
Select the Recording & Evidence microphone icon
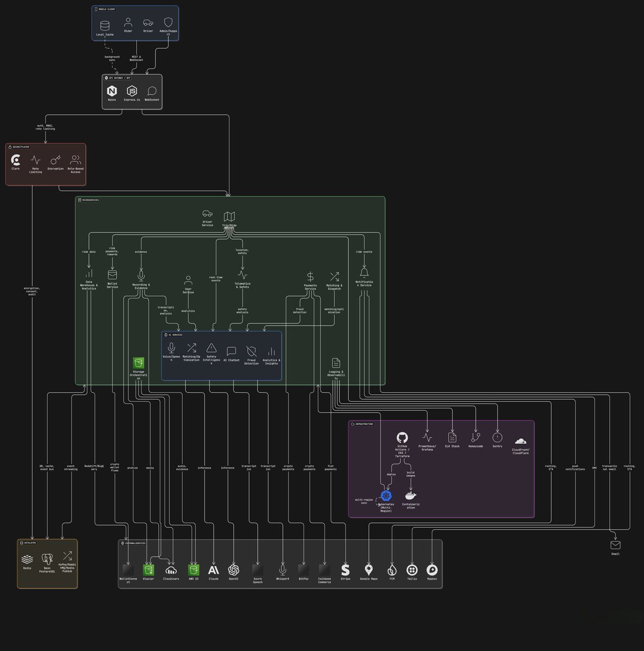pyautogui.click(x=141, y=276)
